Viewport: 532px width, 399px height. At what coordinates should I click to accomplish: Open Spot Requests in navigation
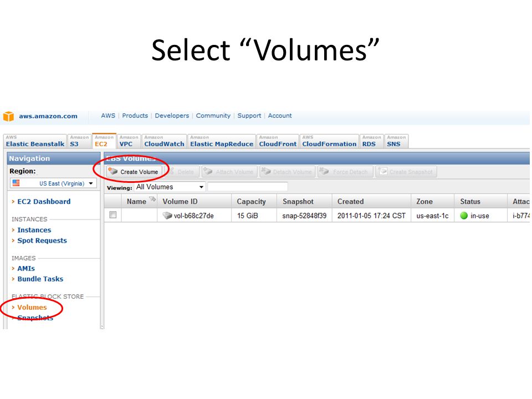click(x=42, y=241)
